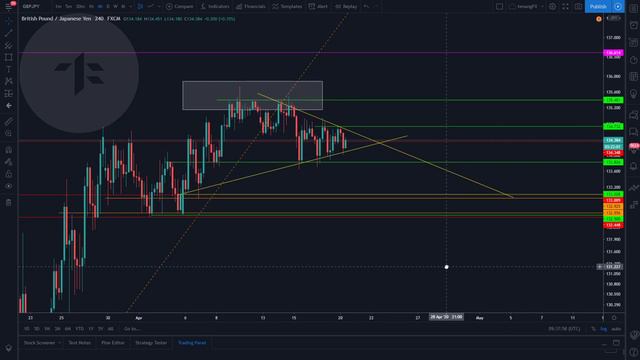
Task: Toggle log scale
Action: tap(603, 329)
